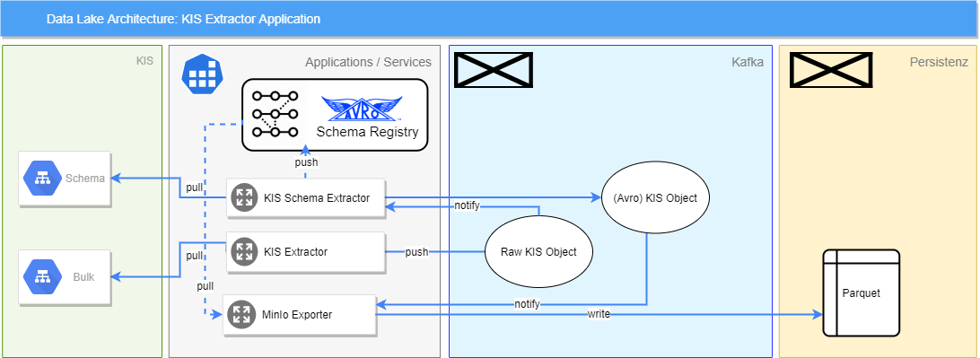Click the 'pull' label next to Bulk arrow

[195, 256]
